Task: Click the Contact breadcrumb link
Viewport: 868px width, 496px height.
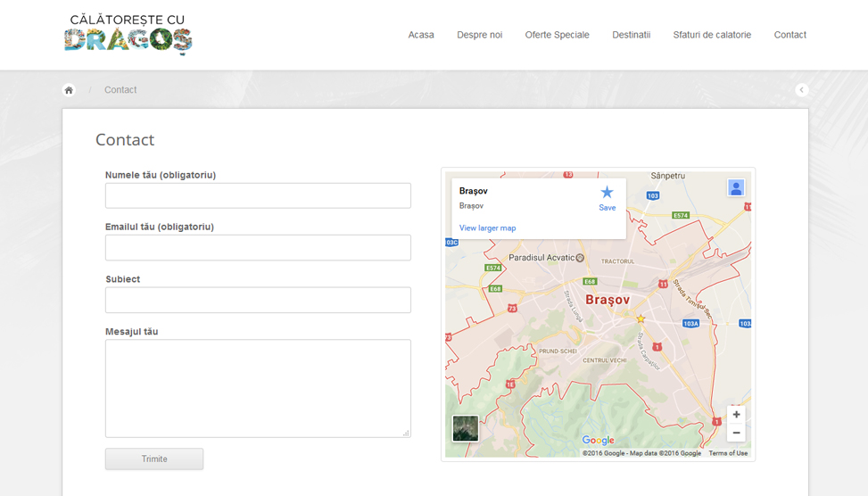Action: coord(120,90)
